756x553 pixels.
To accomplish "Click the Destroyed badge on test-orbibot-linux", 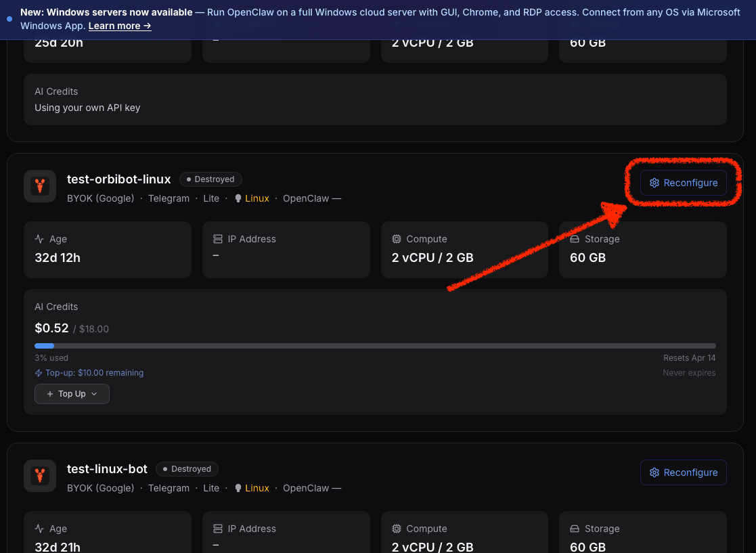I will 210,179.
